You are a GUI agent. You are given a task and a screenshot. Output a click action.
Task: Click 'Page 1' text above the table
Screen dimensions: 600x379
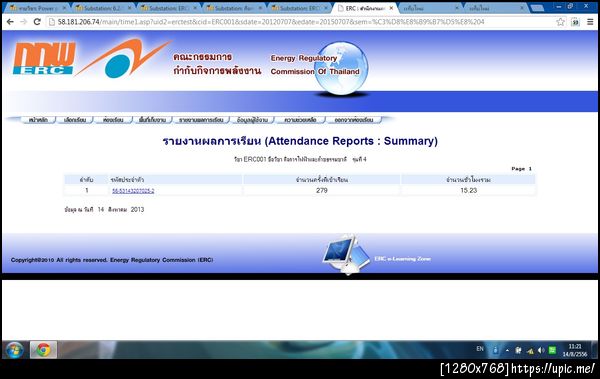click(x=522, y=168)
